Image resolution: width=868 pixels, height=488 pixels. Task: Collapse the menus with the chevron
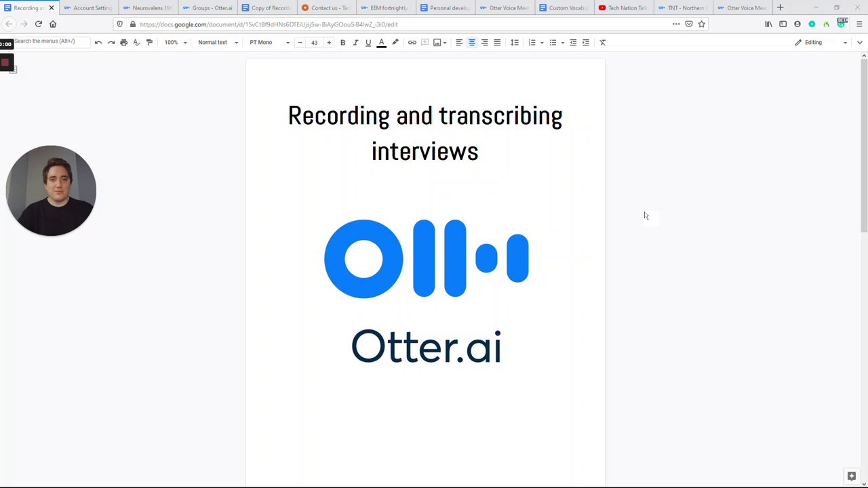[x=859, y=42]
